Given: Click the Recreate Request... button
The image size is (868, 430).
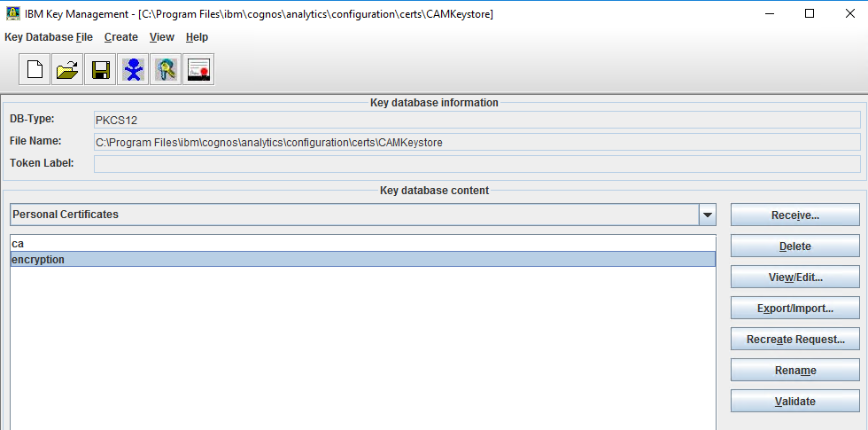Looking at the screenshot, I should coord(795,339).
